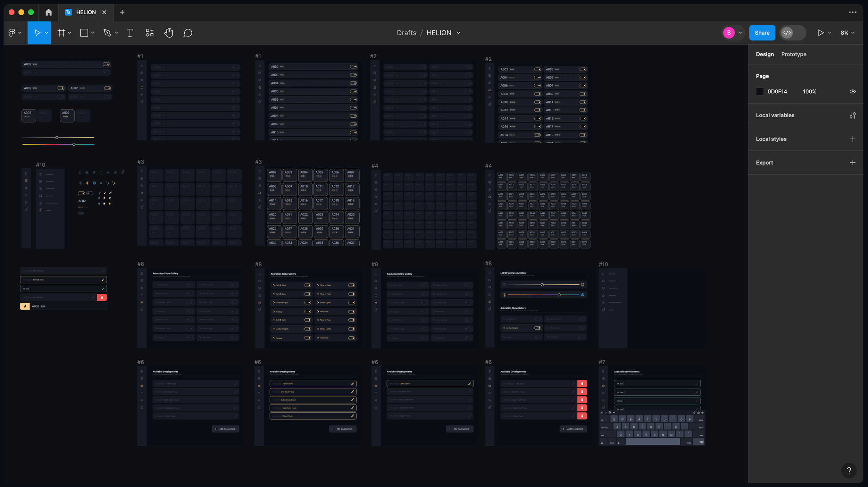Click the 0D0F14 page color swatch
This screenshot has width=868, height=487.
click(760, 92)
